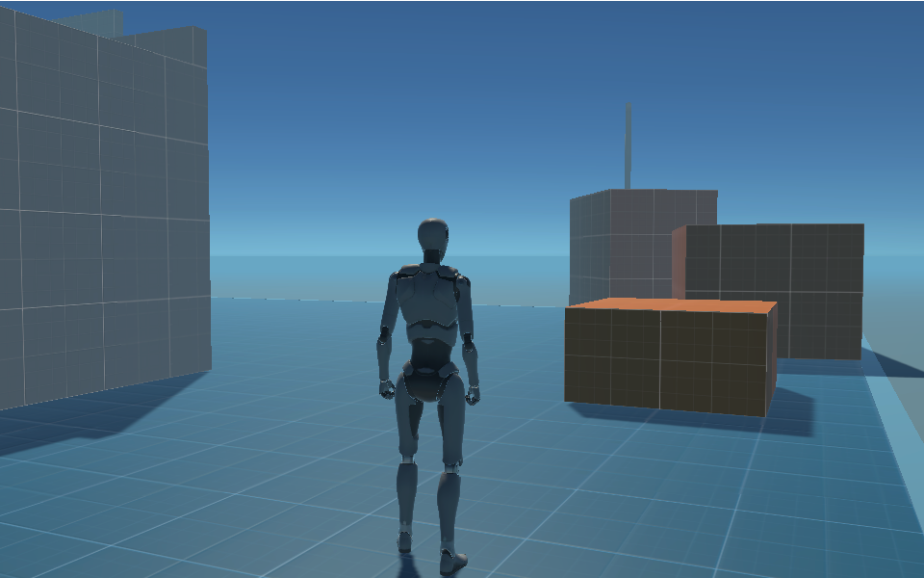924x578 pixels.
Task: Select the robot's left hand
Action: [x=387, y=388]
